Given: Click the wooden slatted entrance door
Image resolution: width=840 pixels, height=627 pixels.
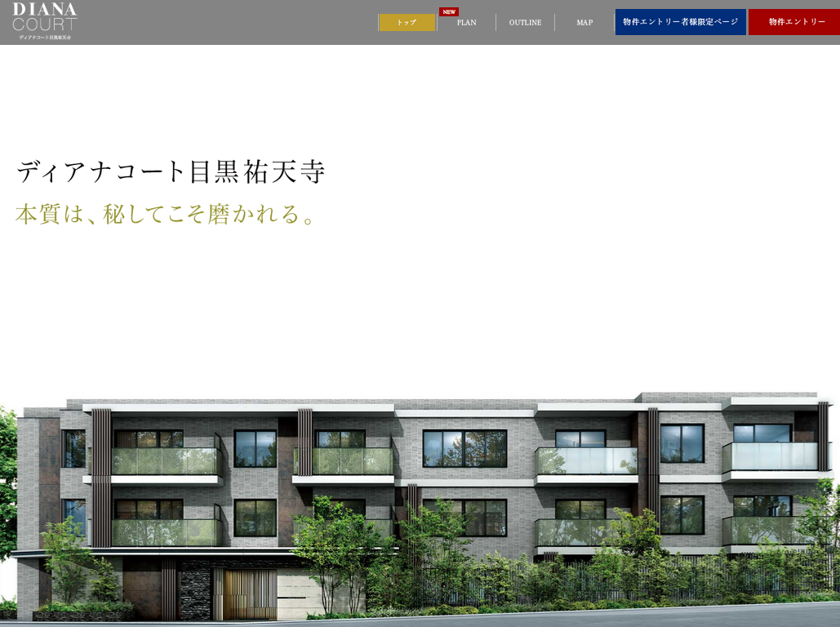Looking at the screenshot, I should (249, 594).
